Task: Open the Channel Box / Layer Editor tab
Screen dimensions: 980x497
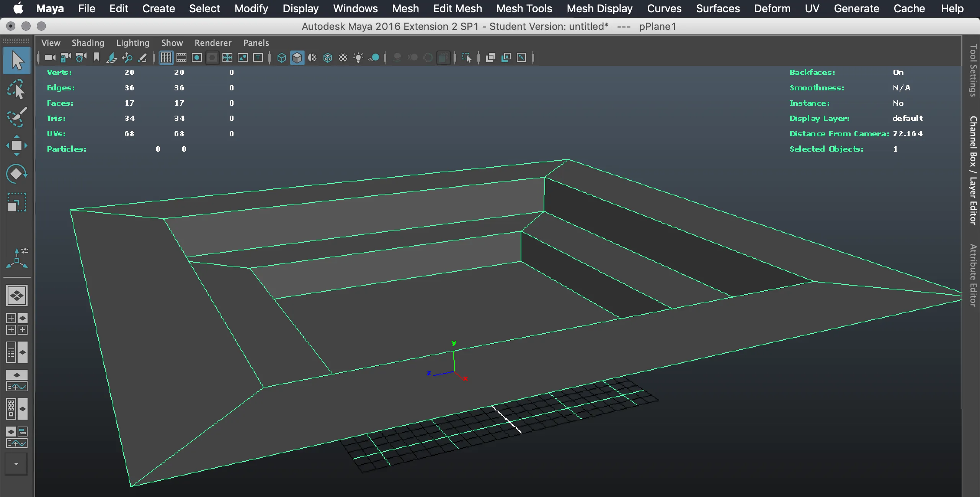Action: [x=973, y=170]
